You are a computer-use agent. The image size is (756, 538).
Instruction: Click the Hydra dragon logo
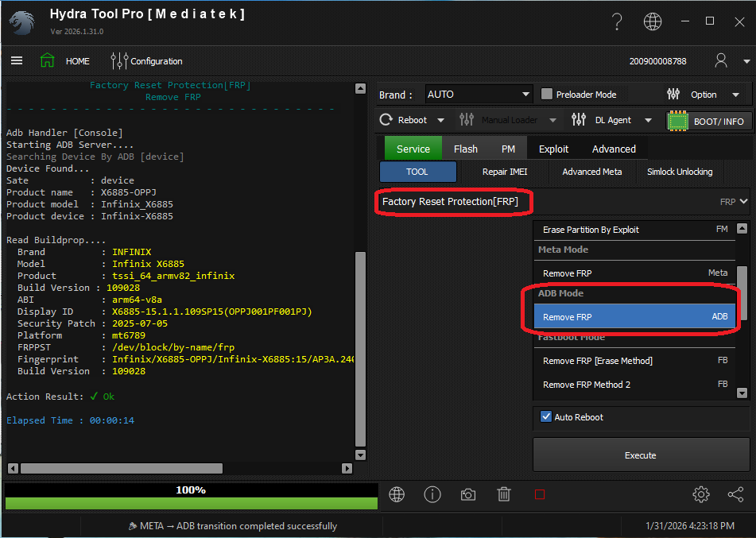(x=22, y=23)
